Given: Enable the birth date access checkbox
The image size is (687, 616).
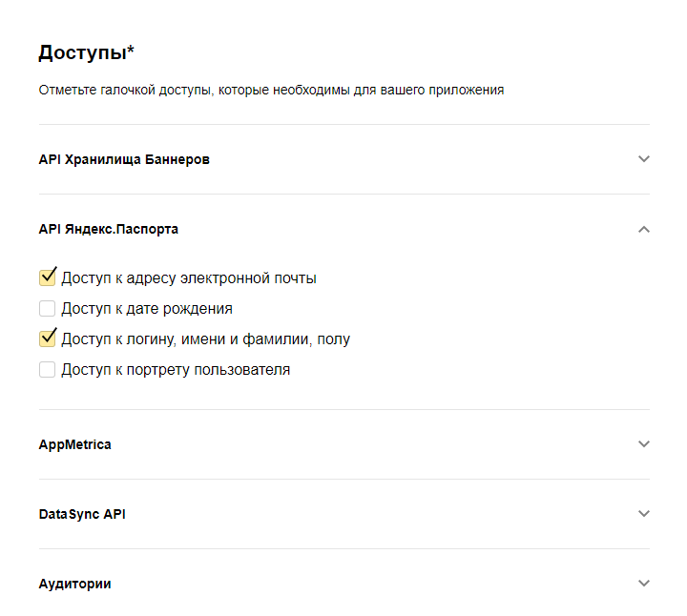Looking at the screenshot, I should tap(47, 309).
